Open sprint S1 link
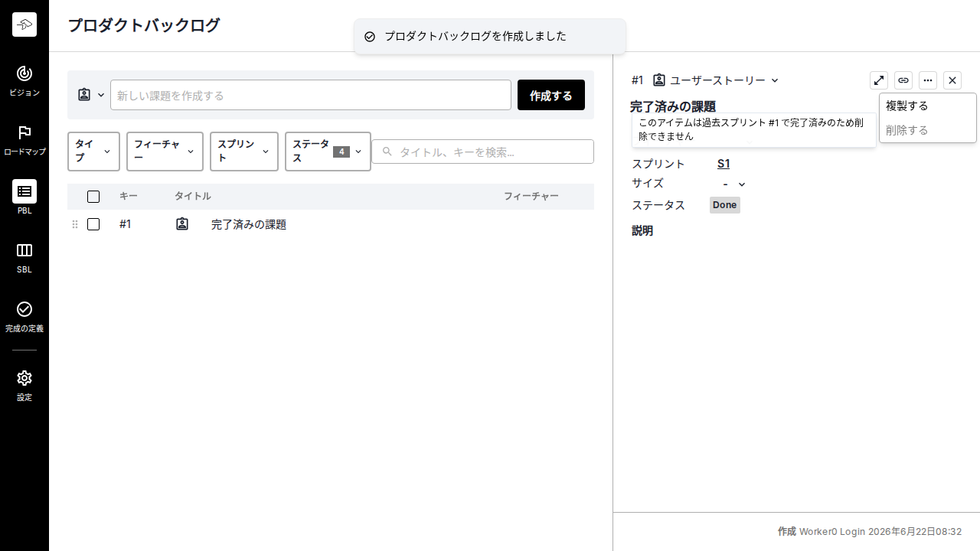The width and height of the screenshot is (980, 551). click(x=724, y=164)
